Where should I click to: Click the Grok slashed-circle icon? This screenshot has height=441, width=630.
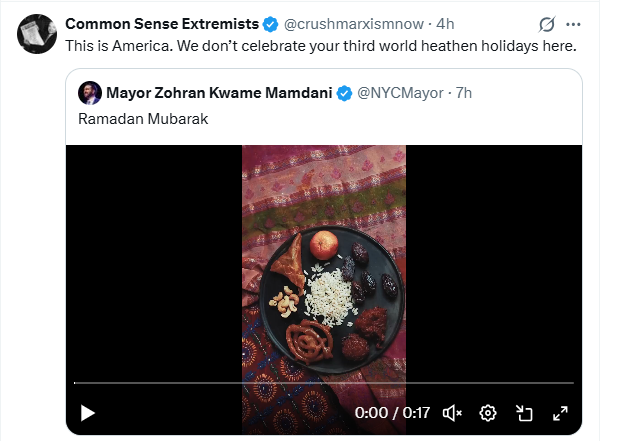click(547, 24)
